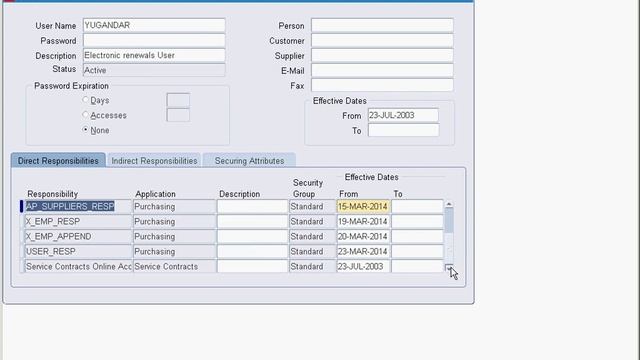Click Description cell in USER_RESP row
640x360 pixels.
pyautogui.click(x=252, y=251)
